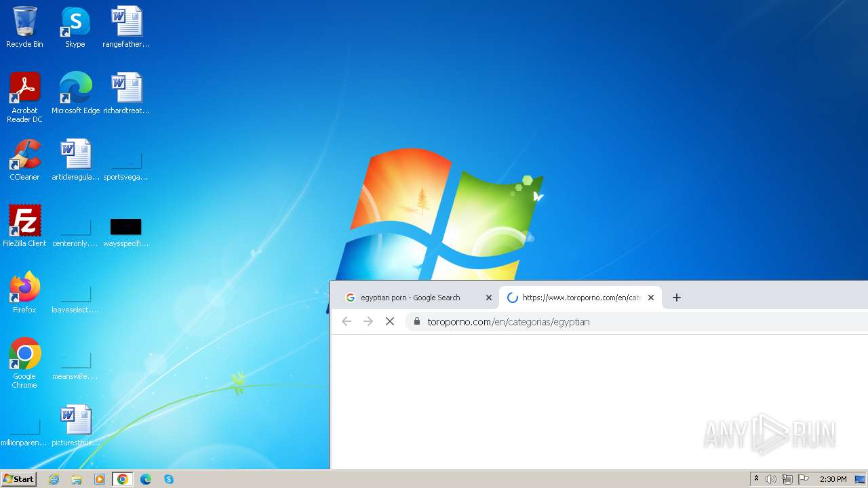Open Action Center flag icon

(804, 479)
